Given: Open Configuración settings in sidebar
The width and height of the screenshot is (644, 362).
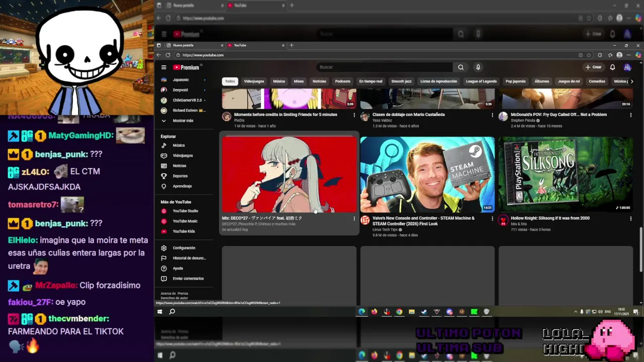Looking at the screenshot, I should pyautogui.click(x=184, y=248).
